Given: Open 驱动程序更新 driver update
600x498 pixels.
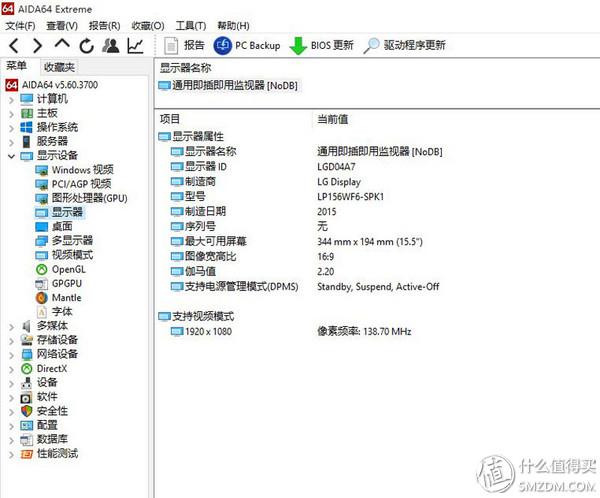Looking at the screenshot, I should 404,46.
